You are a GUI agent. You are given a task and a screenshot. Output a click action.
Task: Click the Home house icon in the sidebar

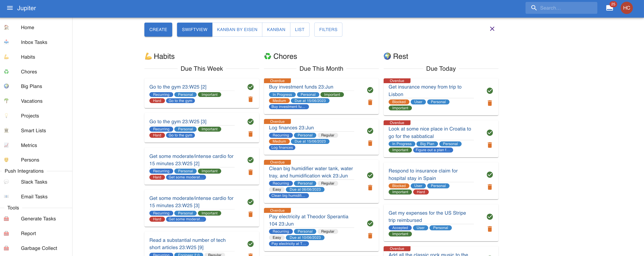[6, 27]
